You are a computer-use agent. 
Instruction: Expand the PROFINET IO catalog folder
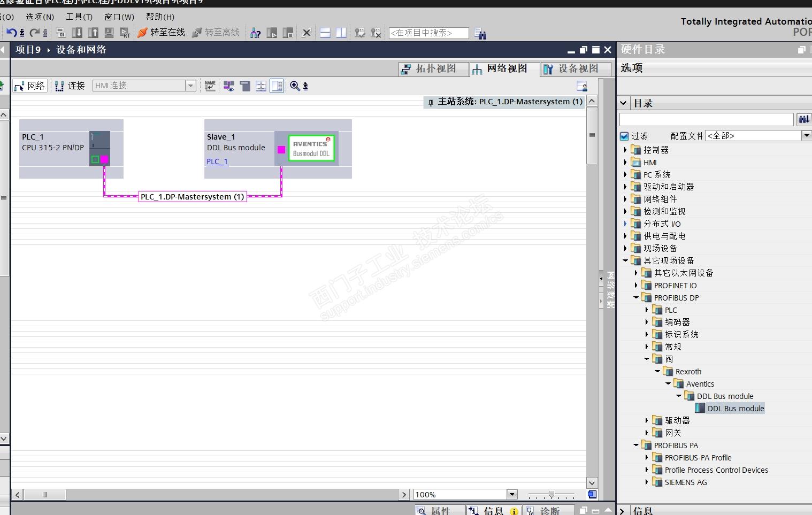click(635, 286)
